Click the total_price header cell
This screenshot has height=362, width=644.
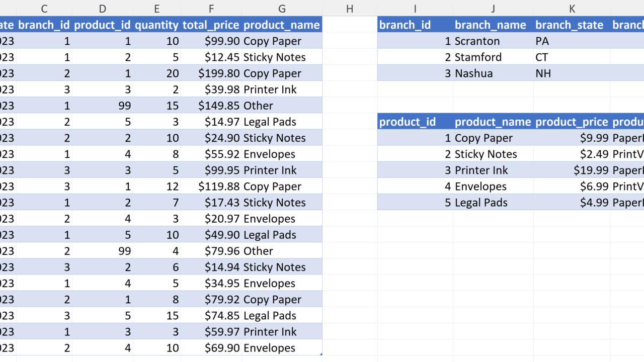point(211,25)
